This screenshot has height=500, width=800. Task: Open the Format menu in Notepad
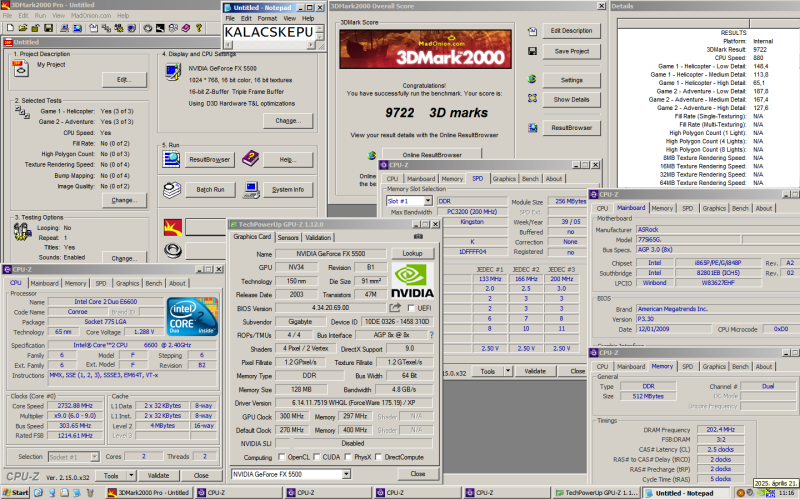[x=267, y=18]
